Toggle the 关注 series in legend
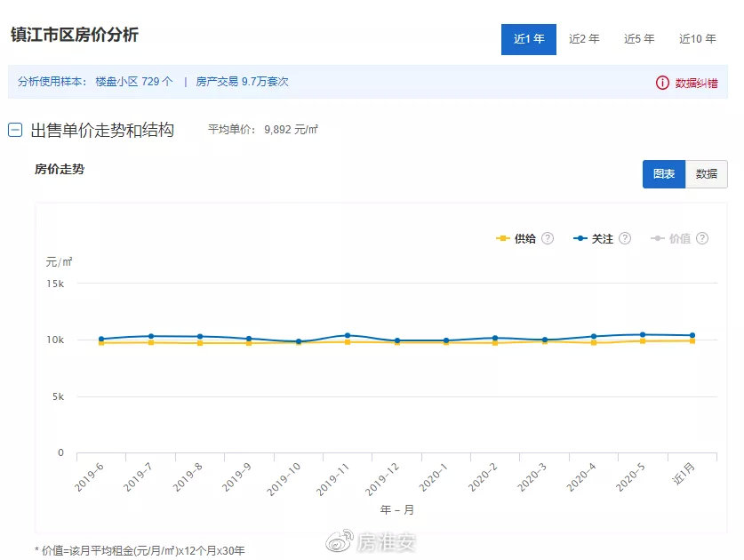Image resolution: width=744 pixels, height=560 pixels. tap(602, 239)
